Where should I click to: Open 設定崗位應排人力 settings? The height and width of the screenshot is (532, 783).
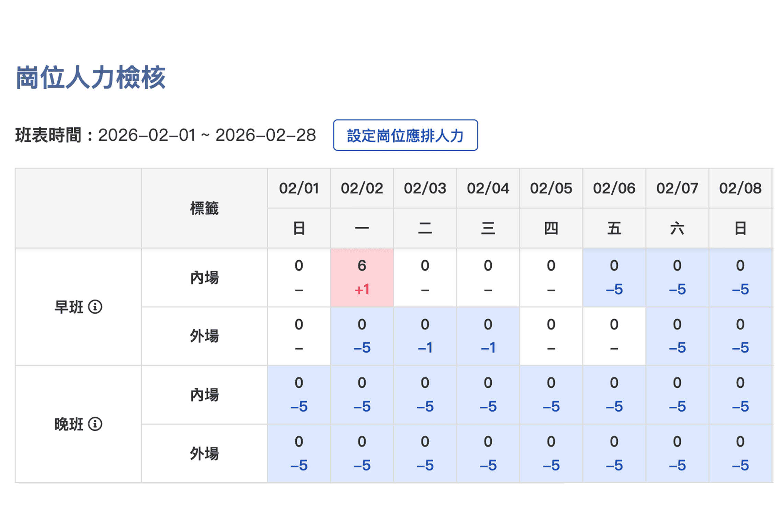pos(405,135)
